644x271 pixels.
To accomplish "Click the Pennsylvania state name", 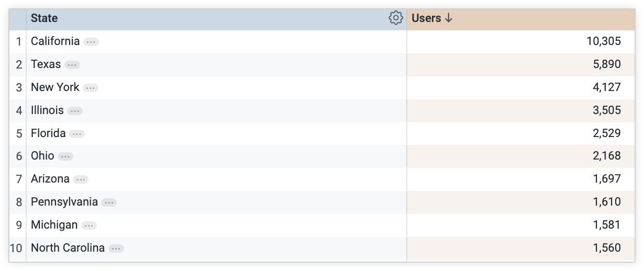I will tap(64, 202).
